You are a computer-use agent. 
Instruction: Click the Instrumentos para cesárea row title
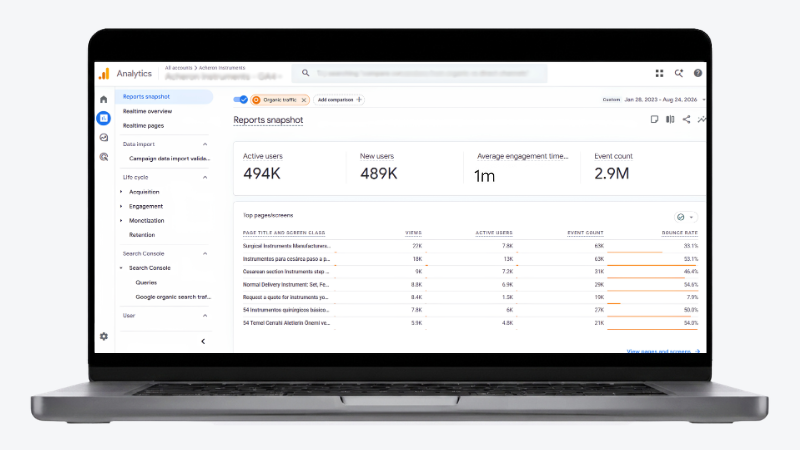[x=286, y=259]
